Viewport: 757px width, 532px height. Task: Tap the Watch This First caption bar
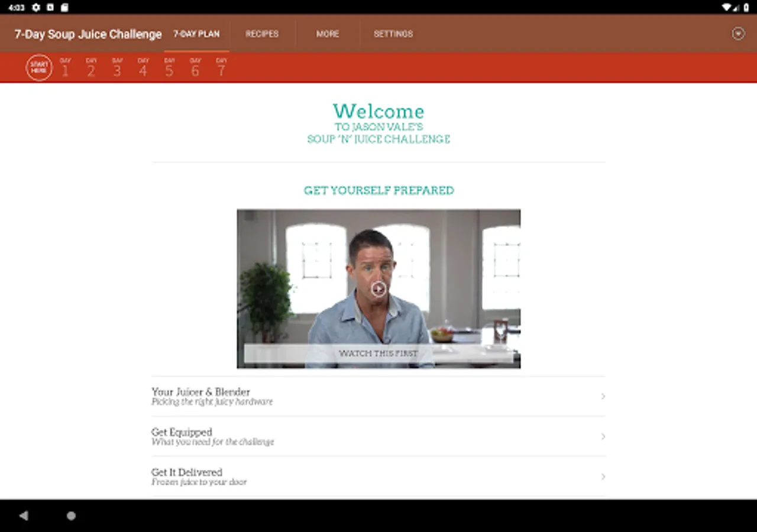tap(378, 353)
